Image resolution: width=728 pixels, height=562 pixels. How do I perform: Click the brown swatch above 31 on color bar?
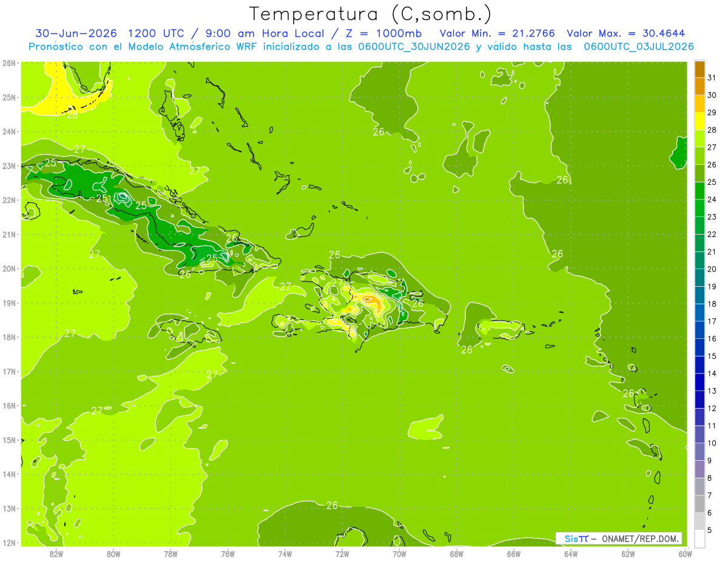pos(699,69)
